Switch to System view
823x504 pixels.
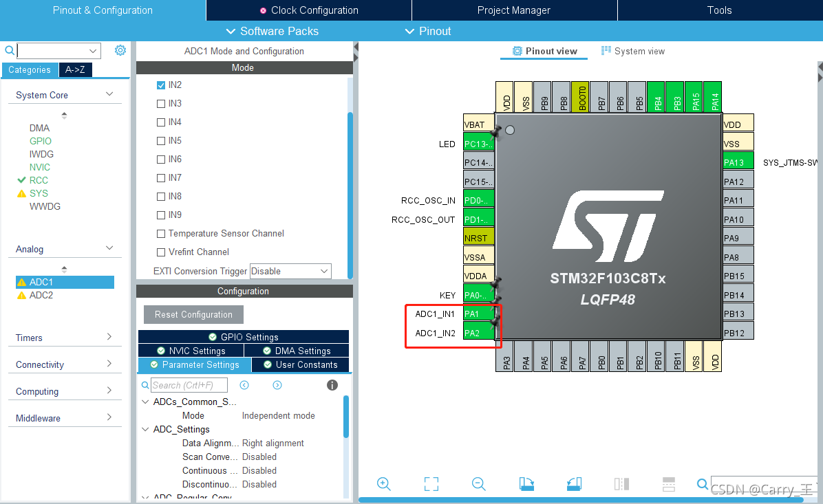[632, 51]
